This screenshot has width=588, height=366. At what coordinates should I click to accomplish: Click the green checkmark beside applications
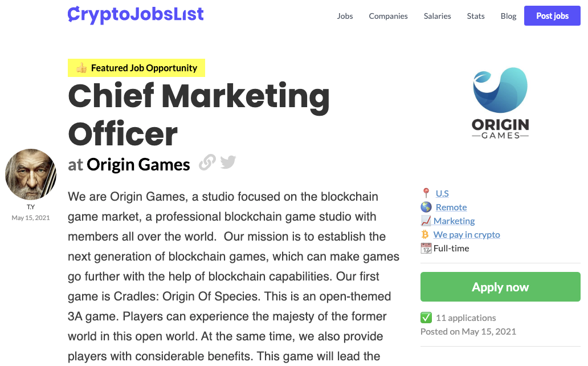pyautogui.click(x=426, y=318)
